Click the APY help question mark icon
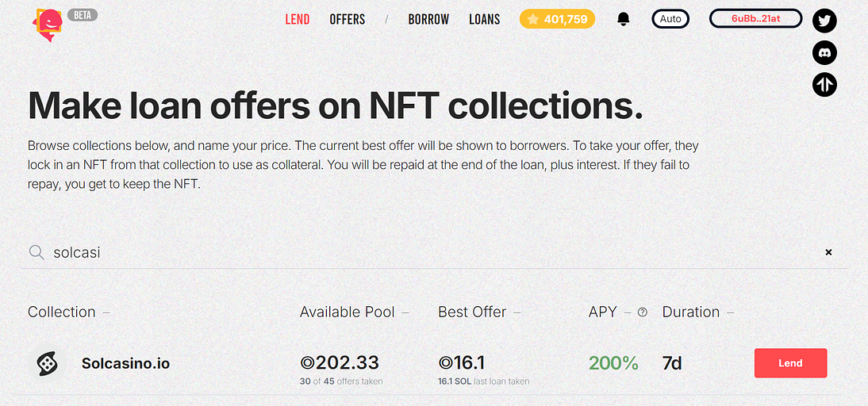This screenshot has width=868, height=406. (643, 312)
